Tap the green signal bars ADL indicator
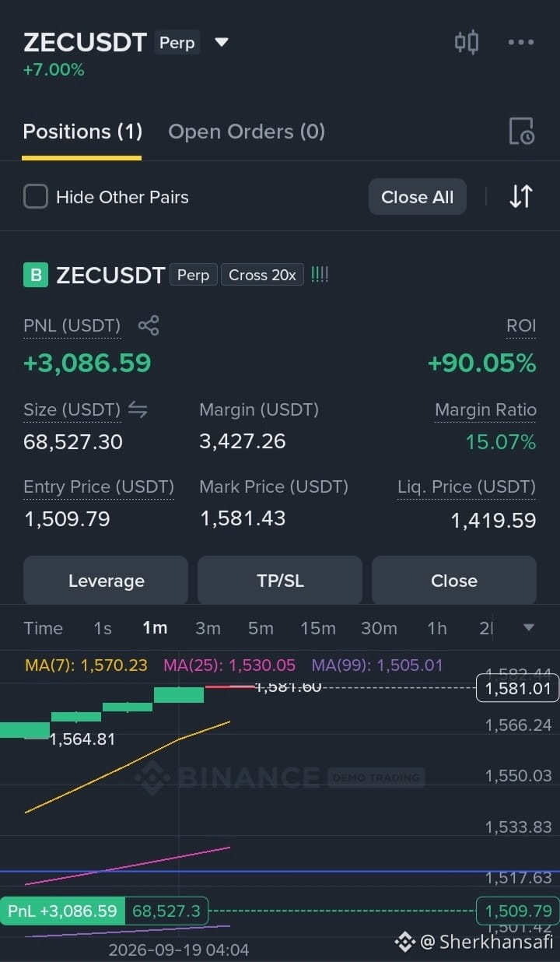The width and height of the screenshot is (560, 962). click(x=320, y=275)
